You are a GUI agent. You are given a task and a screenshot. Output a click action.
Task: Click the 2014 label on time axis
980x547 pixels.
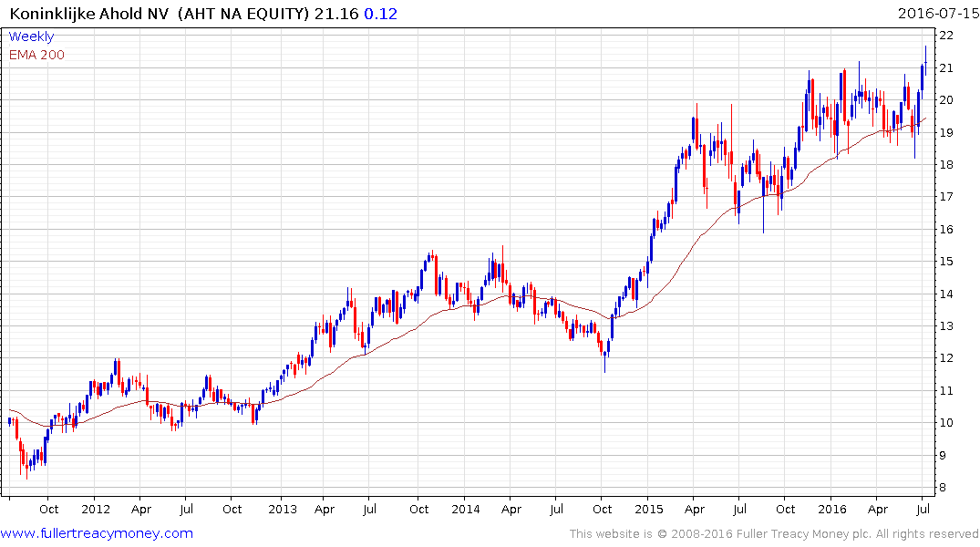pyautogui.click(x=466, y=509)
